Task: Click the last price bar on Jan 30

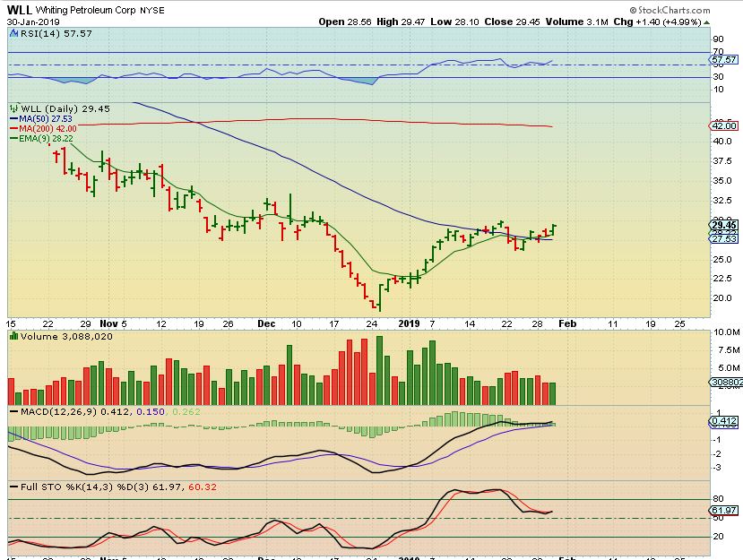Action: (x=553, y=229)
